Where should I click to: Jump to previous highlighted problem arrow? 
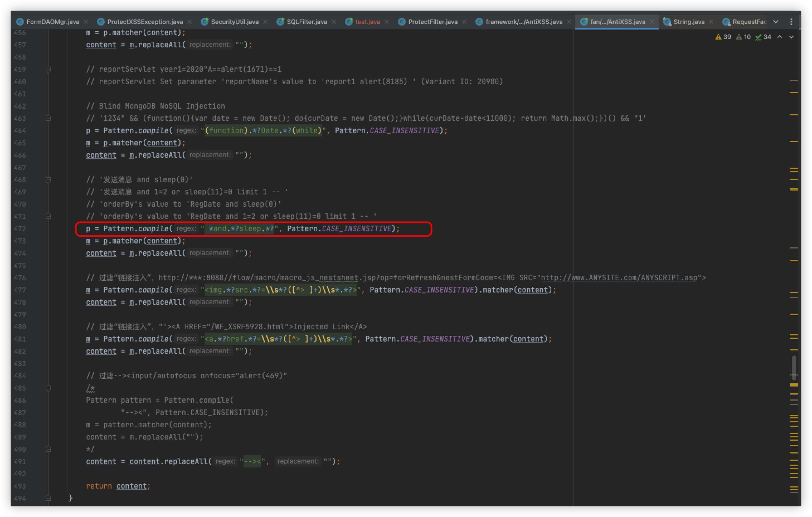coord(780,37)
